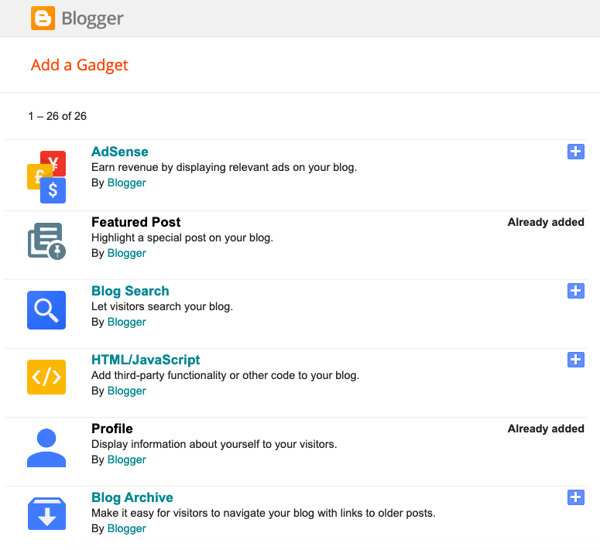Click the Blogger author link under Featured Post
The image size is (600, 550).
tap(127, 253)
